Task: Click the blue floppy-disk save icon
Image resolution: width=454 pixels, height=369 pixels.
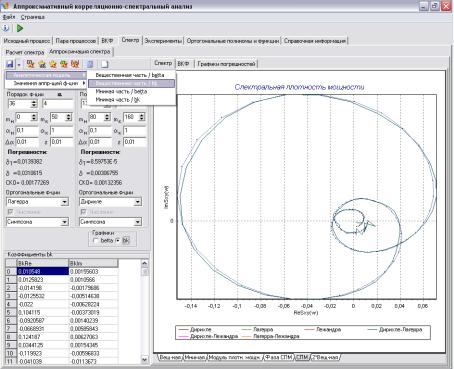Action: click(x=10, y=64)
